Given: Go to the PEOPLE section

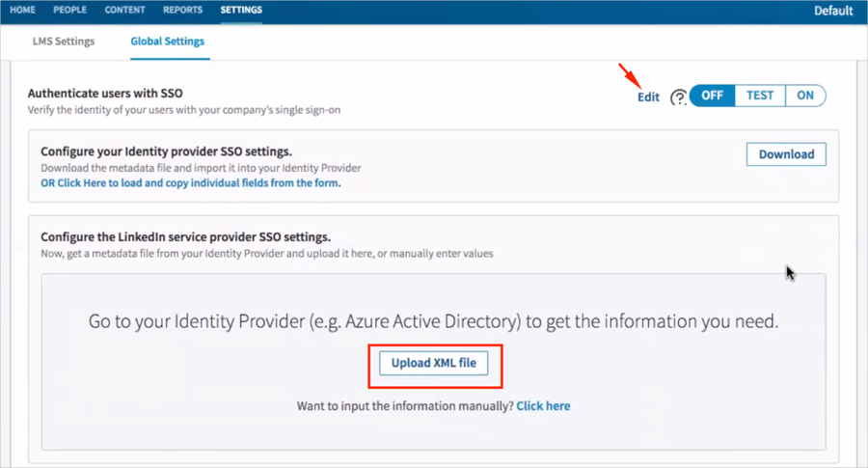Looking at the screenshot, I should pyautogui.click(x=69, y=10).
